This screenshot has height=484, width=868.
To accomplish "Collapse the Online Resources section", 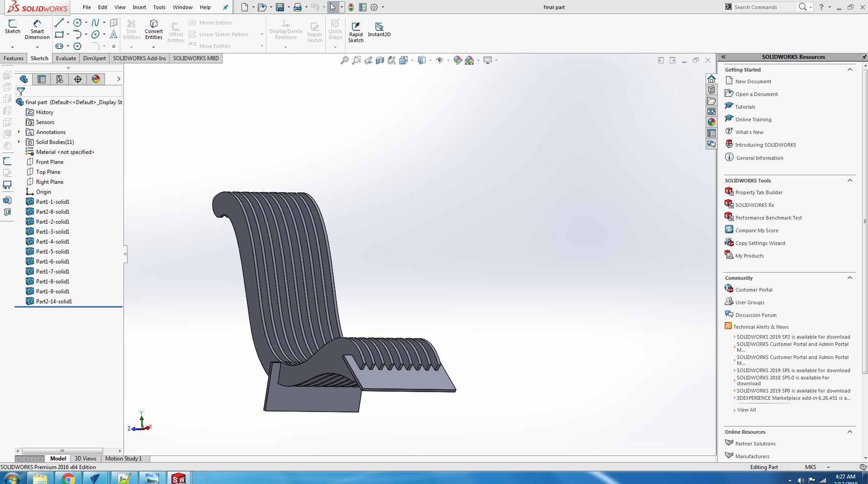I will (x=849, y=432).
